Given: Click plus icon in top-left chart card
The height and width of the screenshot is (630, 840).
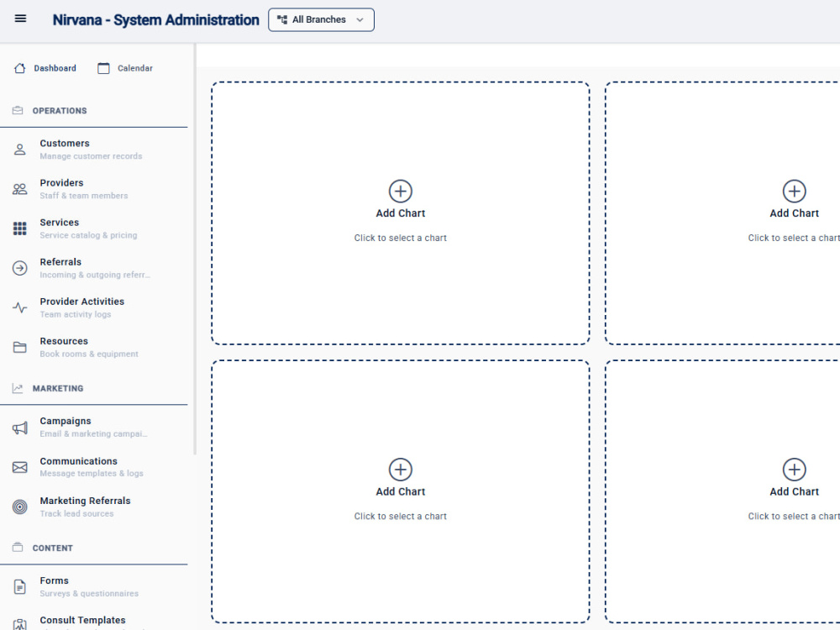Looking at the screenshot, I should click(400, 192).
